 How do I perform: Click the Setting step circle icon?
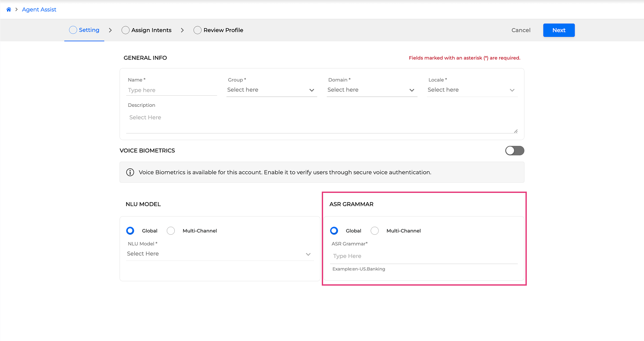point(73,30)
